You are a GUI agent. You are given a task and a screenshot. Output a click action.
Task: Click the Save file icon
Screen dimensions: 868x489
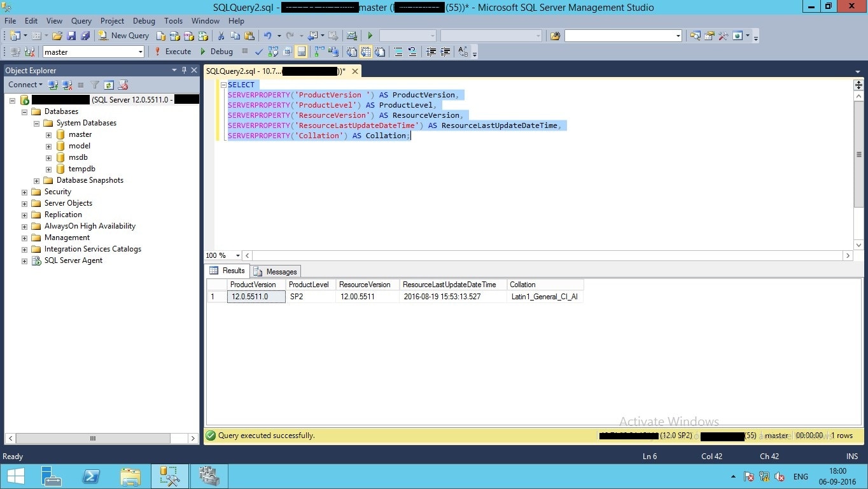coord(71,36)
